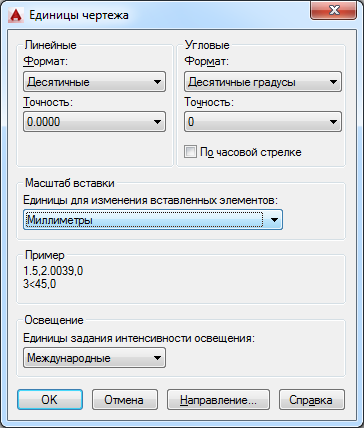Click the arrow of the angular precision 0 dropdown
Image resolution: width=364 pixels, height=428 pixels.
(333, 122)
